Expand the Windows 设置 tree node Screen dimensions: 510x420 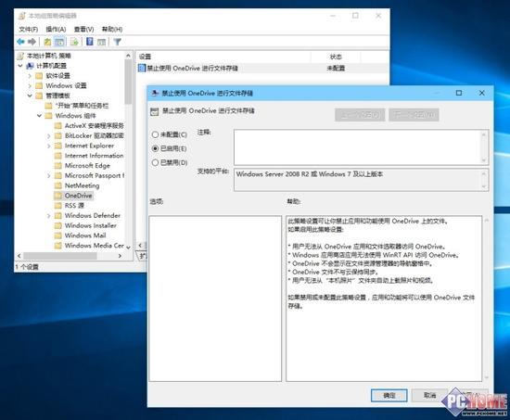coord(30,86)
